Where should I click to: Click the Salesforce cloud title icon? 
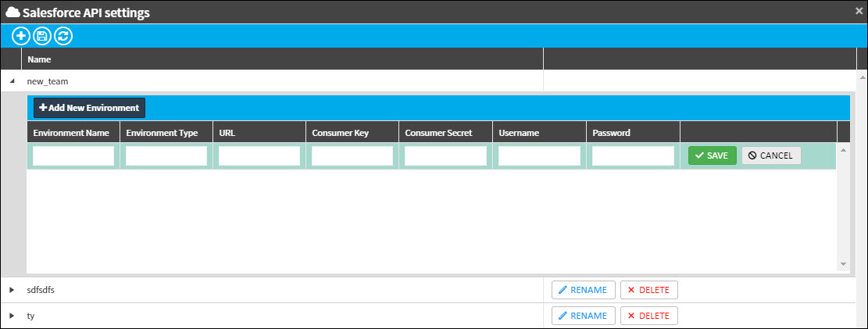pos(13,11)
